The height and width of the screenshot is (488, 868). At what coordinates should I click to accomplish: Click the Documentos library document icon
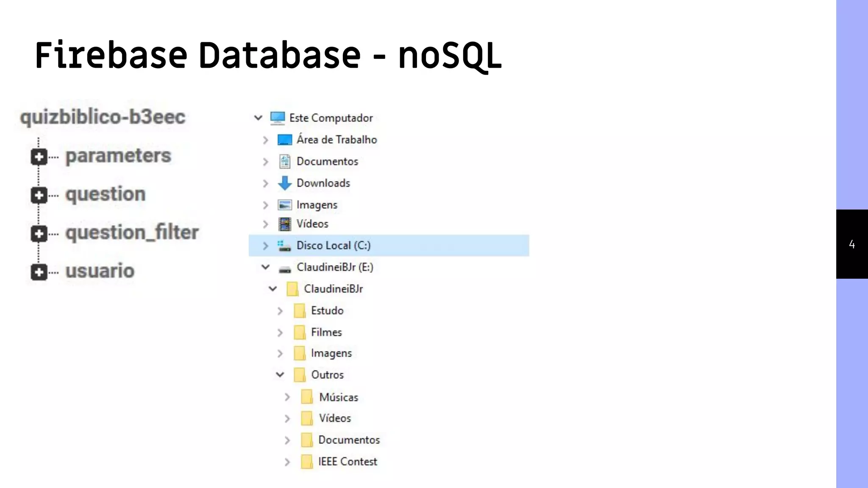pyautogui.click(x=285, y=161)
